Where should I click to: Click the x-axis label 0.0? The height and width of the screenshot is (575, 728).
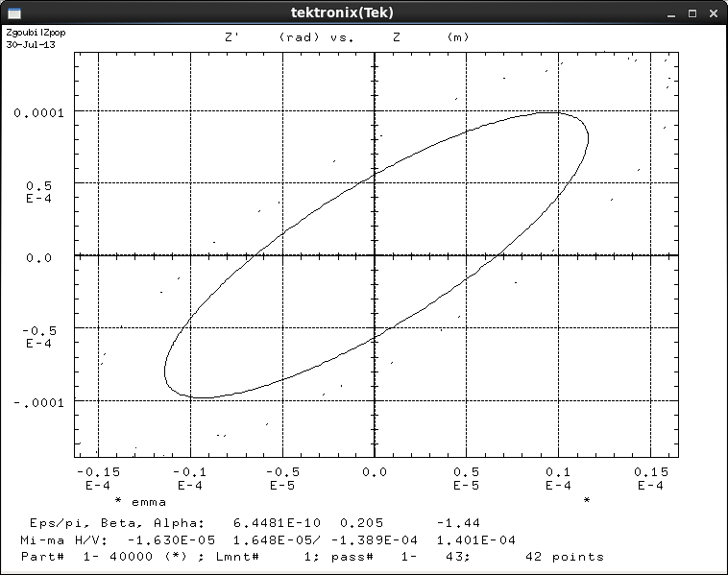pos(375,472)
